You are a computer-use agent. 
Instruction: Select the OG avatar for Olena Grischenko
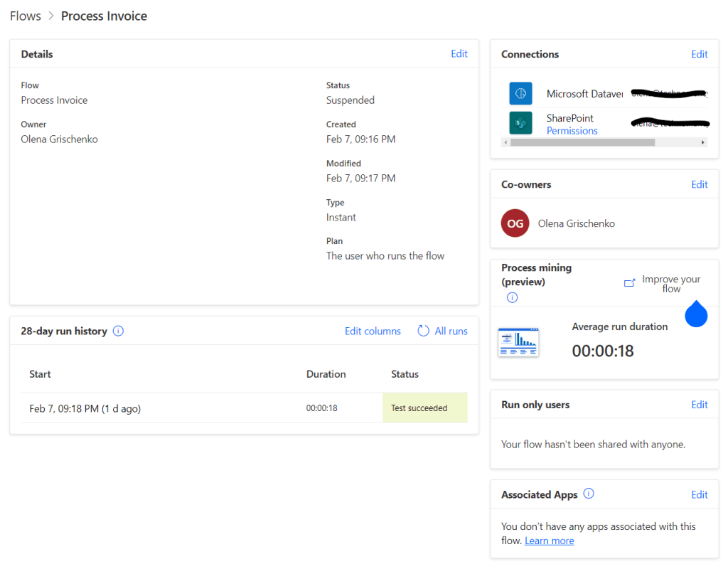[x=515, y=223]
